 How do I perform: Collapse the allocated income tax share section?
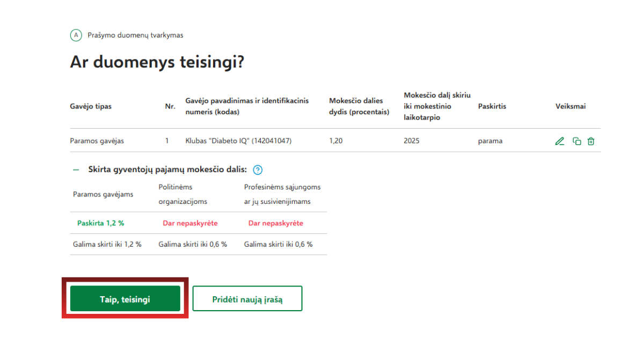click(76, 170)
